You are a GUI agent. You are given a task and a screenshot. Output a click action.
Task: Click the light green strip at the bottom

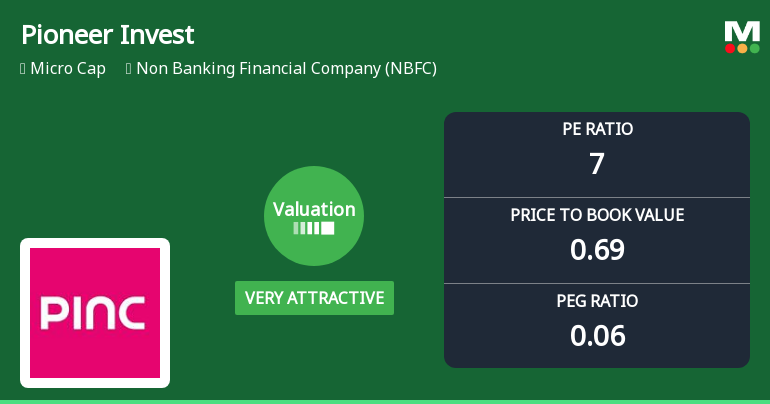(x=385, y=401)
